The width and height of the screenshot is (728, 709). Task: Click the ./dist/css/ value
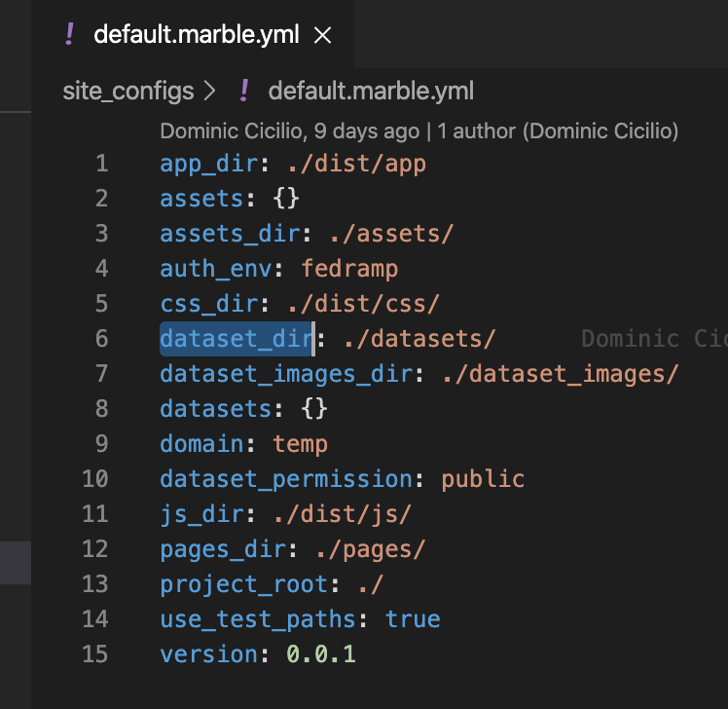click(x=364, y=304)
